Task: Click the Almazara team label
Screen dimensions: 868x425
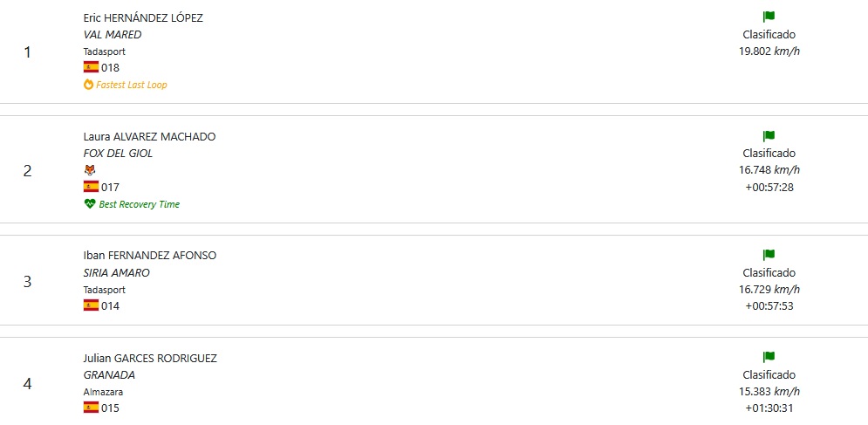Action: [104, 392]
